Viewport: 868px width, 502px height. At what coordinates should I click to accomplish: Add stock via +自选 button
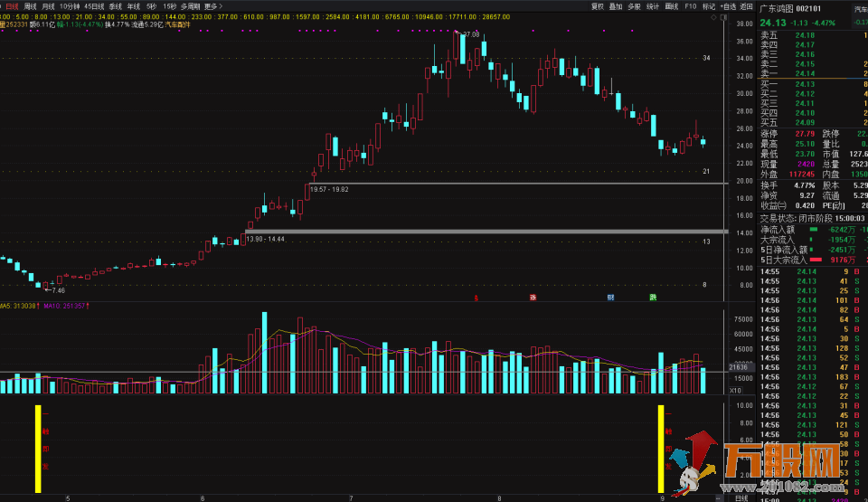tap(728, 6)
